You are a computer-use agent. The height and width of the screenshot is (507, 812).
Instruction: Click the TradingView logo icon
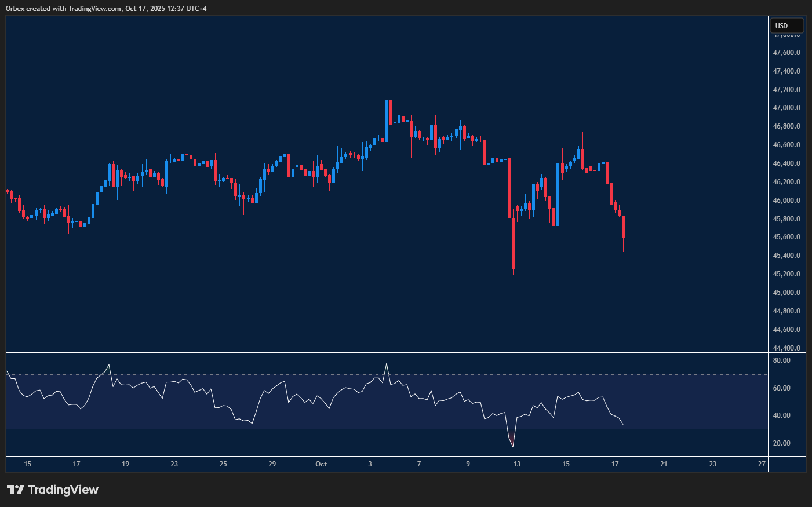[x=16, y=490]
